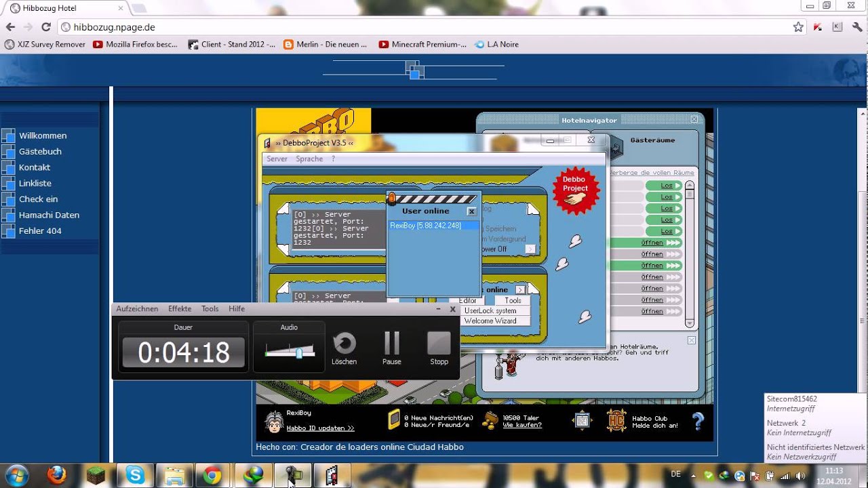Open the Minecraft Premium bookmark

422,44
